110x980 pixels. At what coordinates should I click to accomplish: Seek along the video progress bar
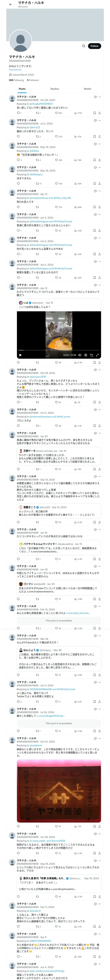pos(59,350)
